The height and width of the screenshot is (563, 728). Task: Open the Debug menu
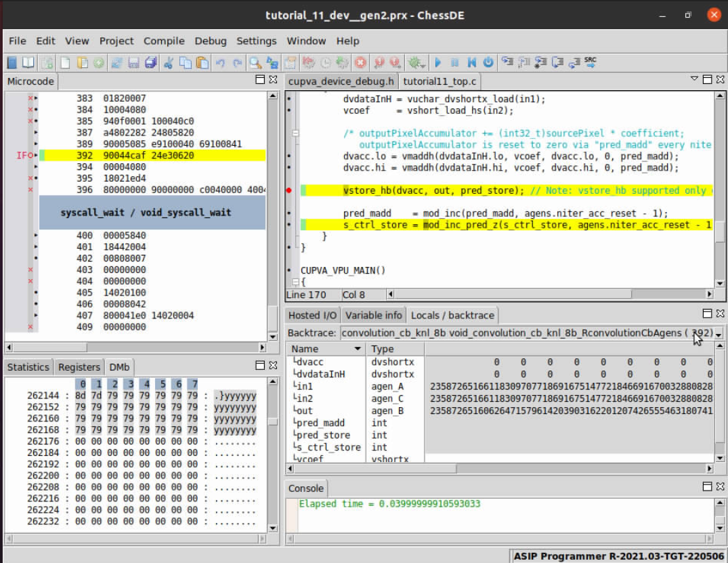tap(210, 41)
